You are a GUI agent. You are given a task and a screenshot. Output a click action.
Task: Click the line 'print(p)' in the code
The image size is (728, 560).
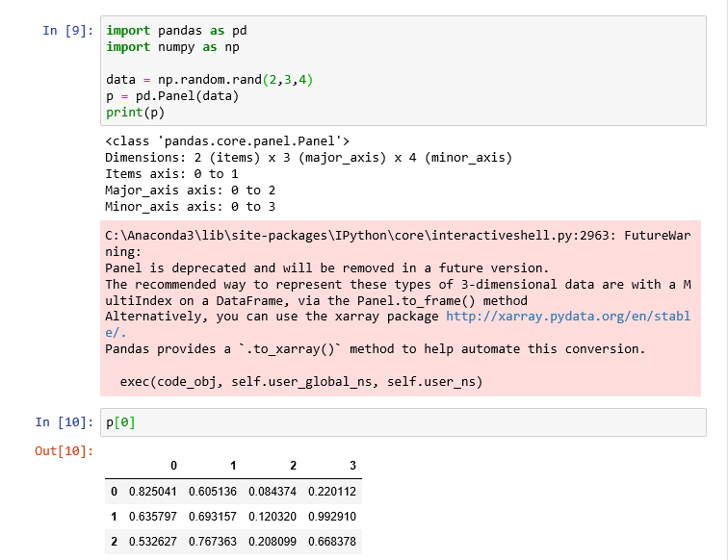pyautogui.click(x=135, y=113)
